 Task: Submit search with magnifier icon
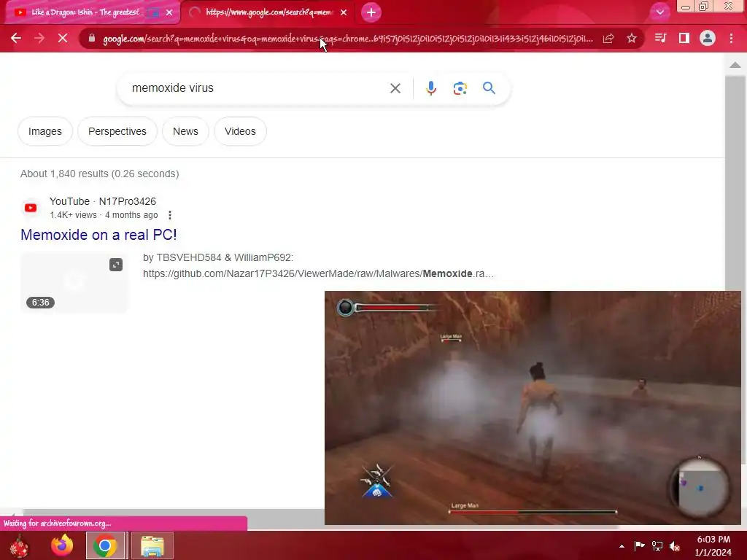point(489,88)
